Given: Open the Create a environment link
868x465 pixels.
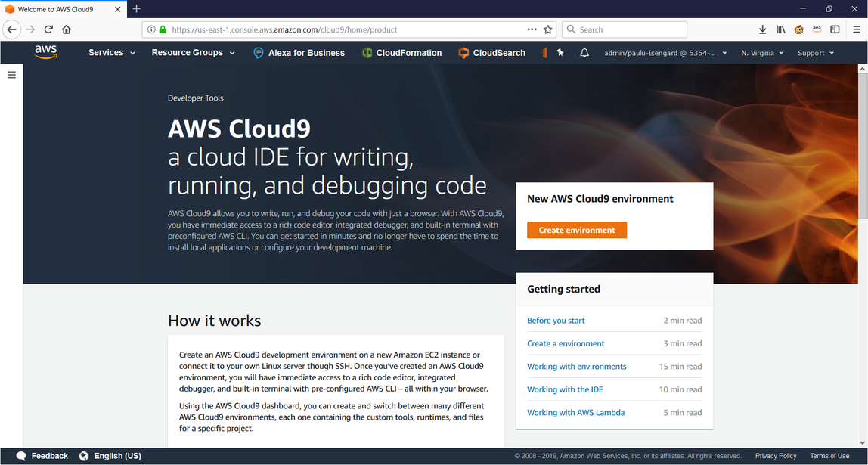Looking at the screenshot, I should (x=566, y=344).
